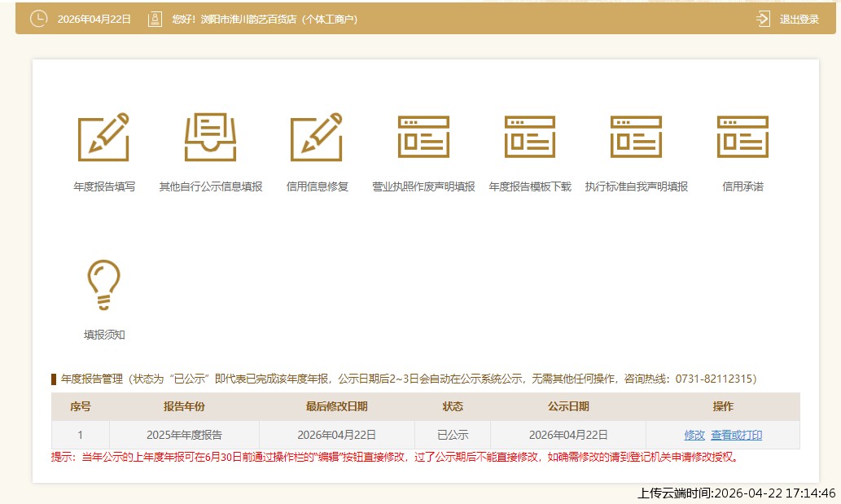Click 退出登录 to log out
This screenshot has width=841, height=504.
tap(798, 19)
